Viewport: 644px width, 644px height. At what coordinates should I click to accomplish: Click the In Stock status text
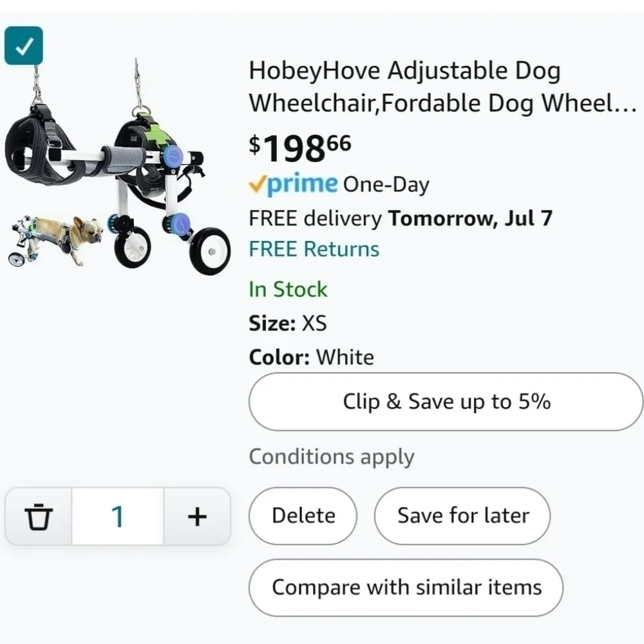[288, 289]
